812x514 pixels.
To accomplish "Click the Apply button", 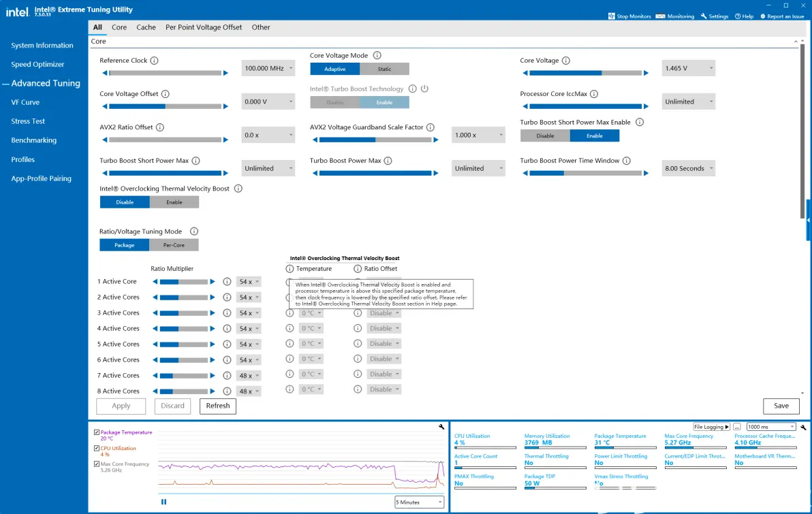I will [121, 406].
